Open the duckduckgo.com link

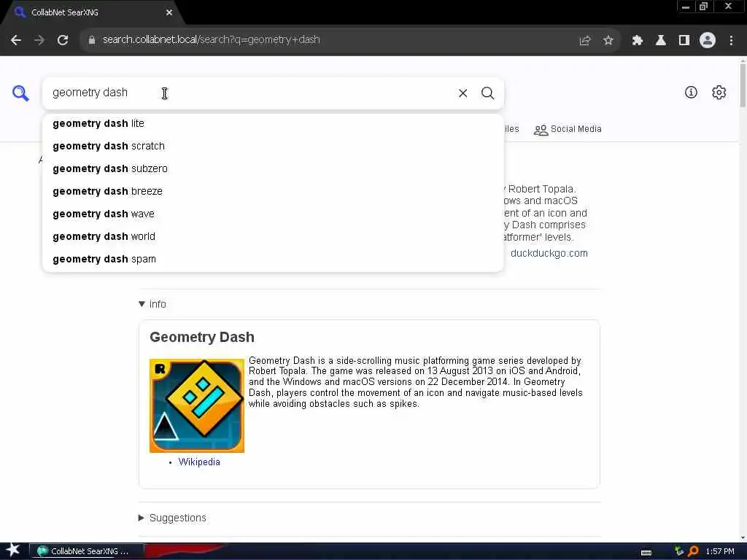[x=549, y=253]
